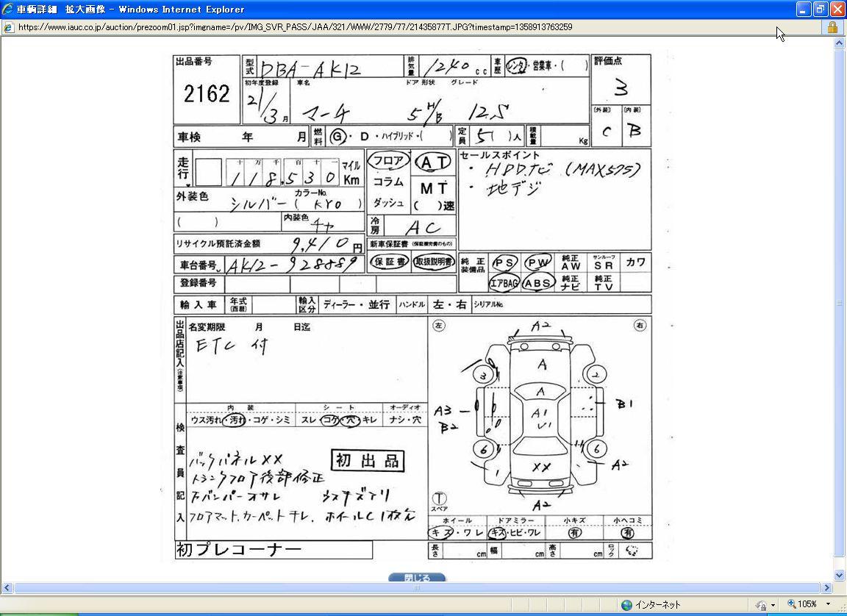Close the 車輌詳細 popup window

(x=837, y=10)
